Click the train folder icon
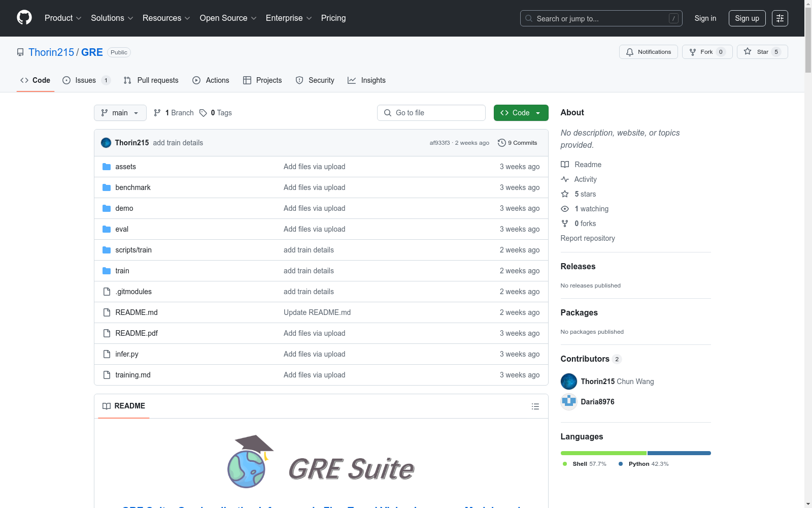The image size is (812, 508). tap(107, 271)
